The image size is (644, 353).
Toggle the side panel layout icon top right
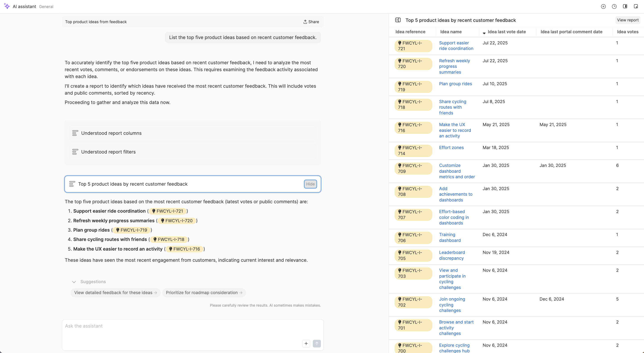(625, 6)
